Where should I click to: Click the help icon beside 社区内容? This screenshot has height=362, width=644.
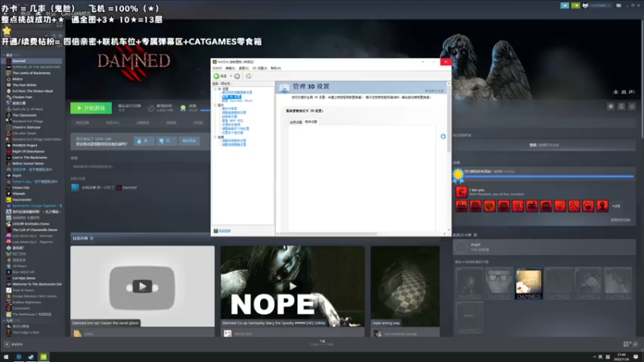pyautogui.click(x=92, y=238)
